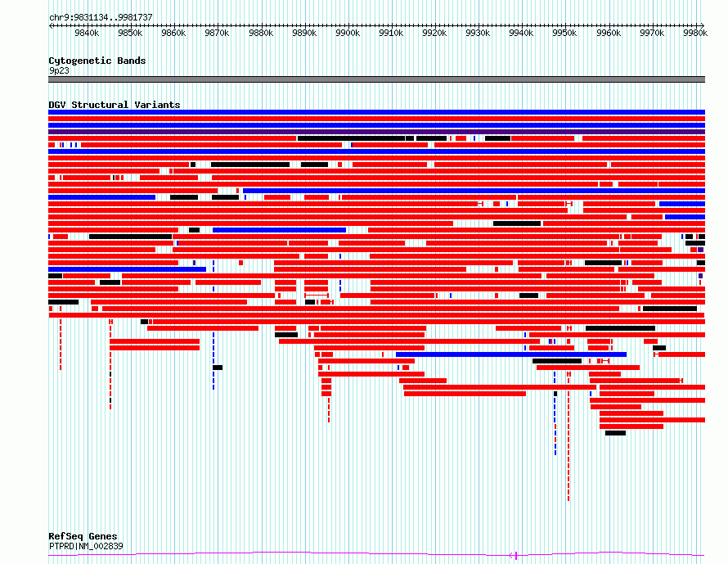
Task: Click the 9940k ruler label
Action: point(521,33)
